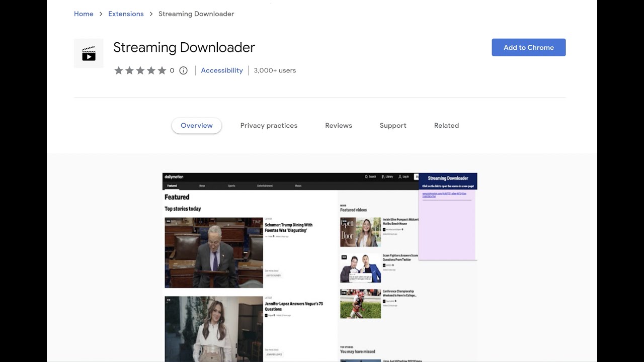Image resolution: width=644 pixels, height=362 pixels.
Task: Click 'Inside Ellen Pompeo's' video title
Action: point(400,221)
